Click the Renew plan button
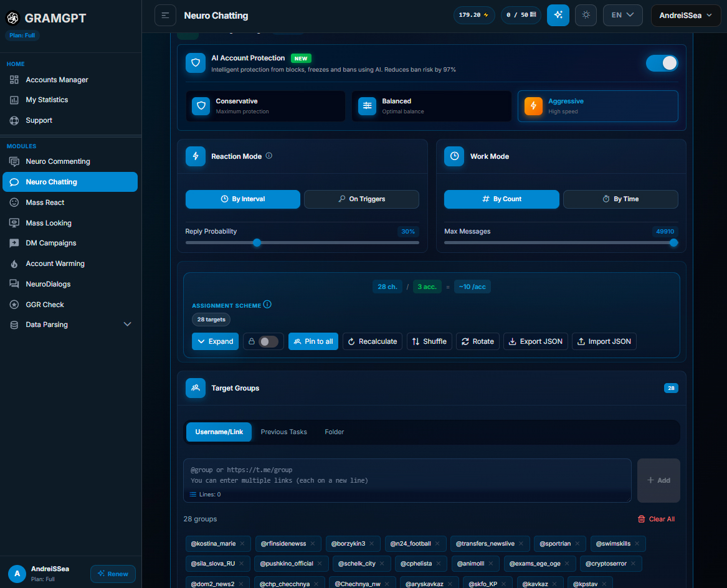This screenshot has height=588, width=727. click(113, 574)
